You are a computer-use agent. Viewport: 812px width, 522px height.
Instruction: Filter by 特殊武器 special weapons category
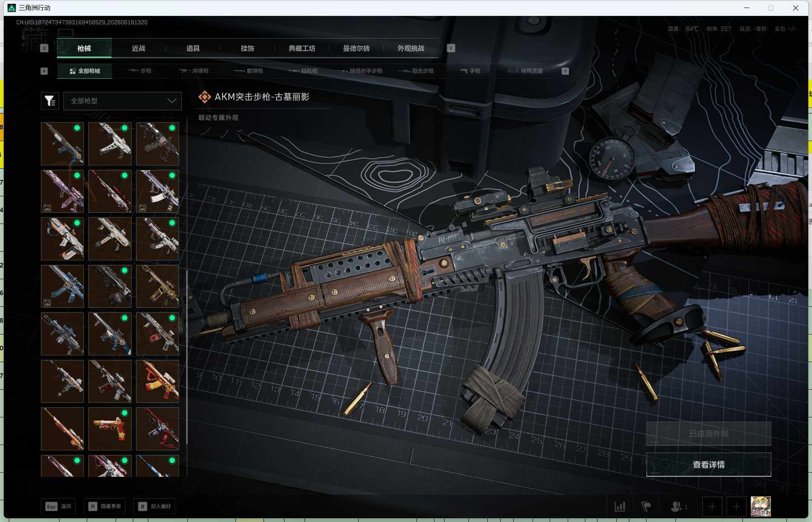[x=525, y=71]
